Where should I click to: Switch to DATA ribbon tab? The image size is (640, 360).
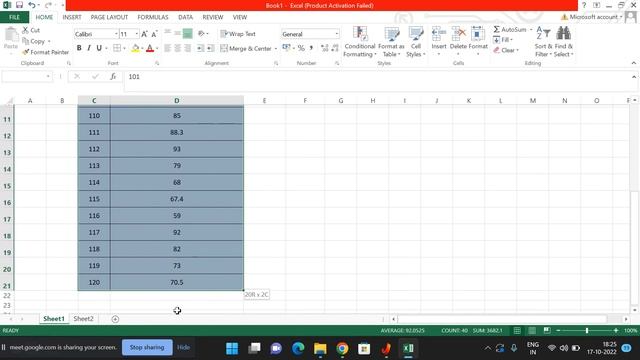point(185,17)
